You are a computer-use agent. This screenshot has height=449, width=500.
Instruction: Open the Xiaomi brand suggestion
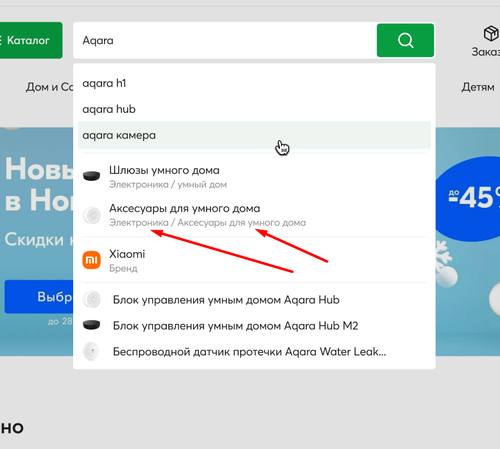click(x=254, y=260)
